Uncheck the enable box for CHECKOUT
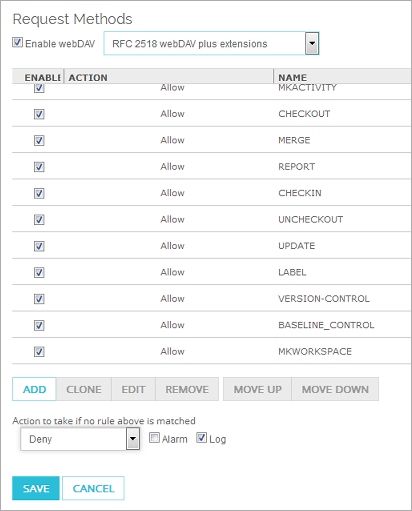The height and width of the screenshot is (511, 412). [39, 114]
